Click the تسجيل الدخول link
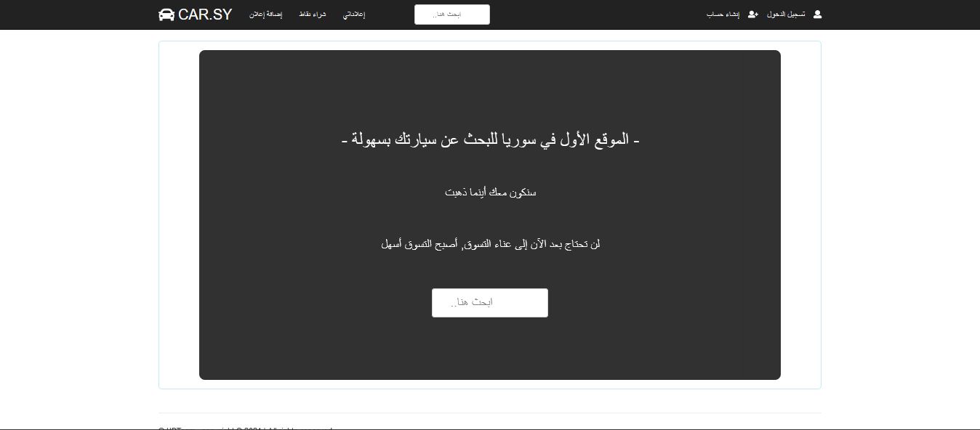 point(786,15)
